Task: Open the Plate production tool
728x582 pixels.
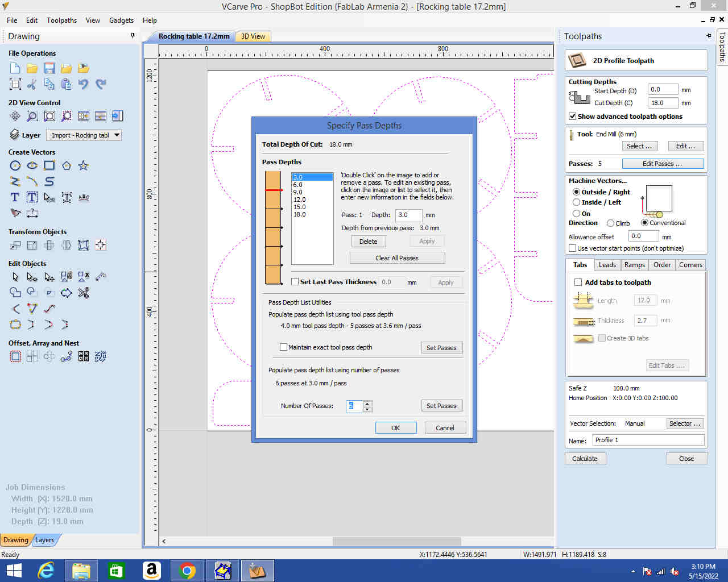Action: click(x=84, y=356)
